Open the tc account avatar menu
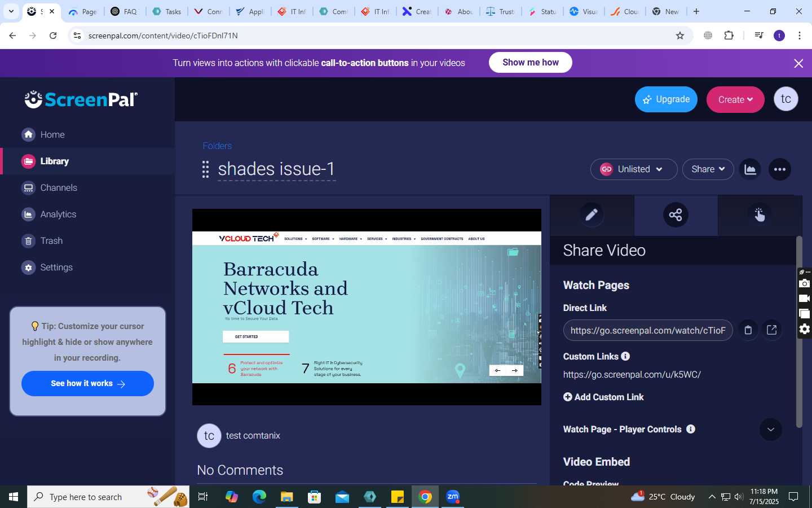 [786, 99]
